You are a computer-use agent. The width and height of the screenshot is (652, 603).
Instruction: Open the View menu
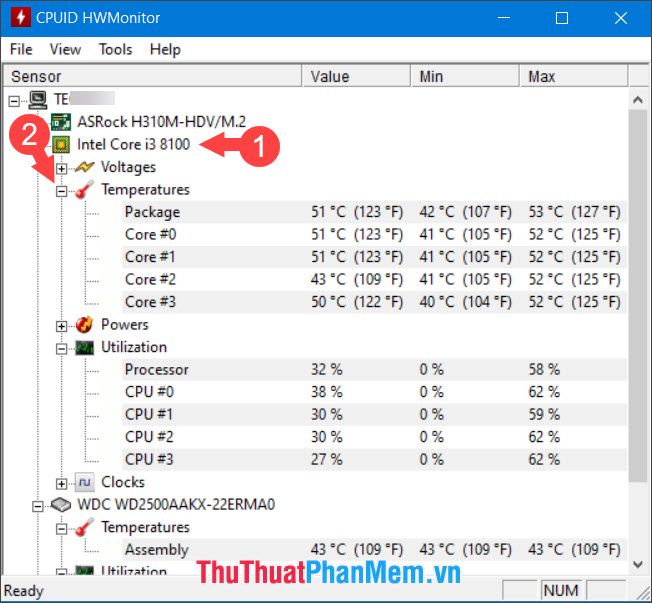click(65, 49)
